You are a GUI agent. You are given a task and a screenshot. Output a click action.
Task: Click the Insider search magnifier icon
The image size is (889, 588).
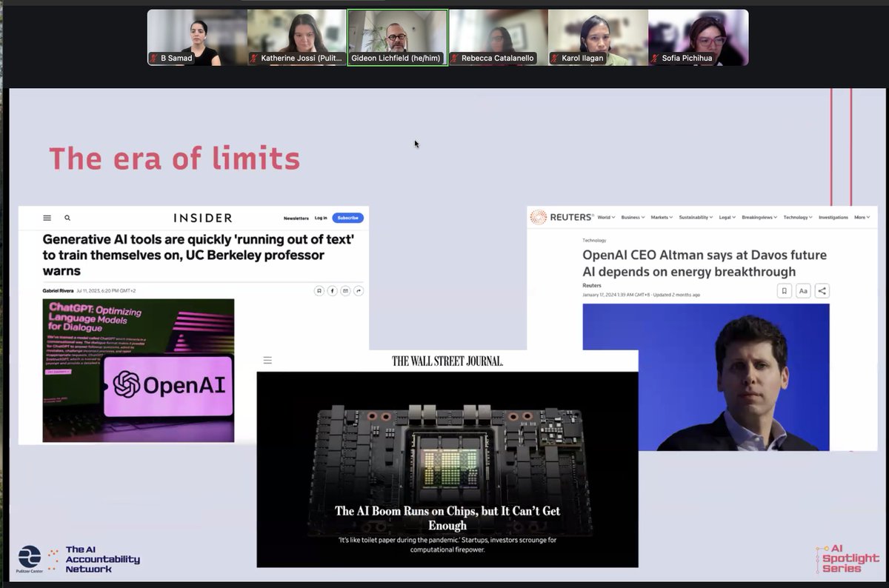click(x=67, y=218)
